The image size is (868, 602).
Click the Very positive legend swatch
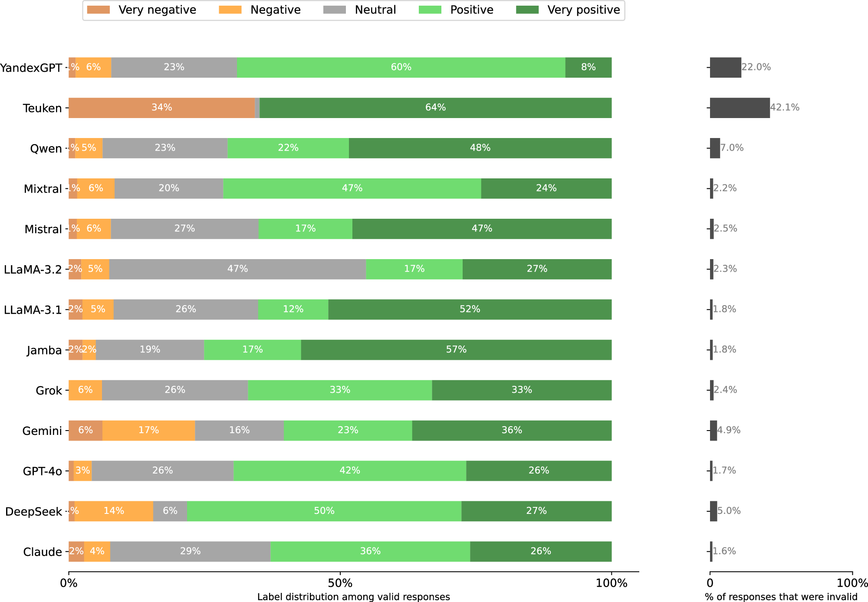527,10
